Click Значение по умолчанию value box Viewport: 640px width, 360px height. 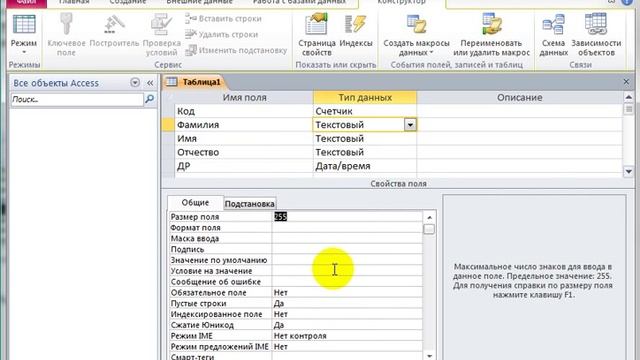coord(347,260)
